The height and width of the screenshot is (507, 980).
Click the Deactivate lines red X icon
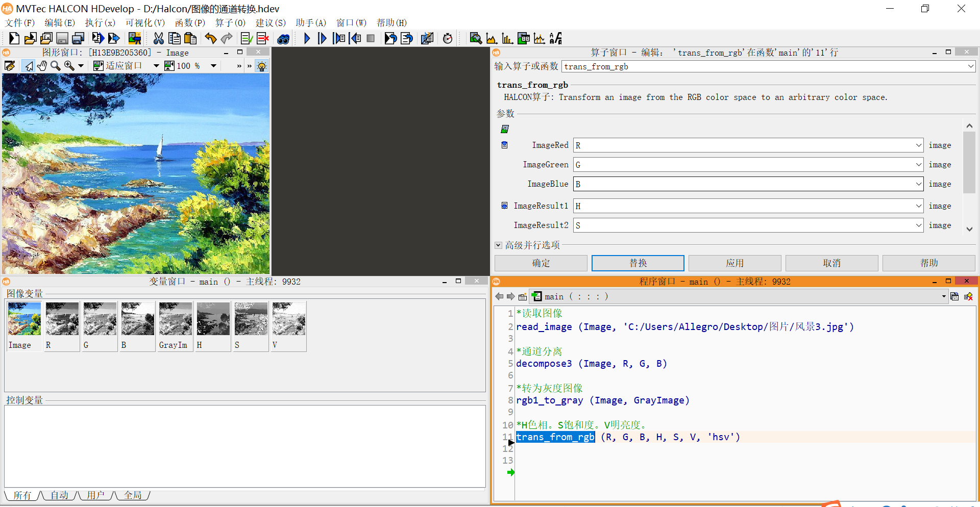[263, 38]
